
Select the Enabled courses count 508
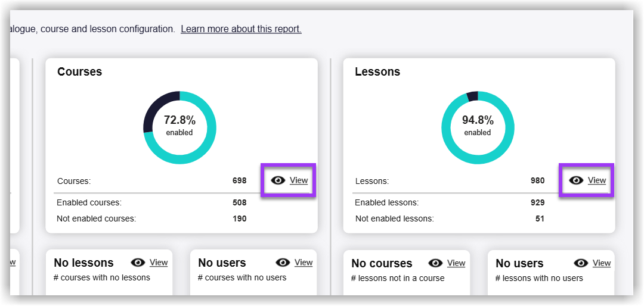[239, 202]
